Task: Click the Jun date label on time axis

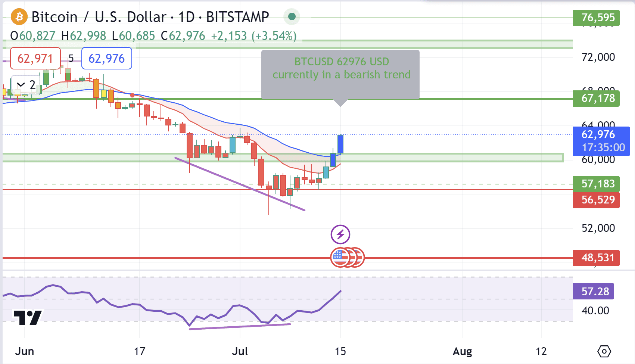Action: (x=25, y=351)
